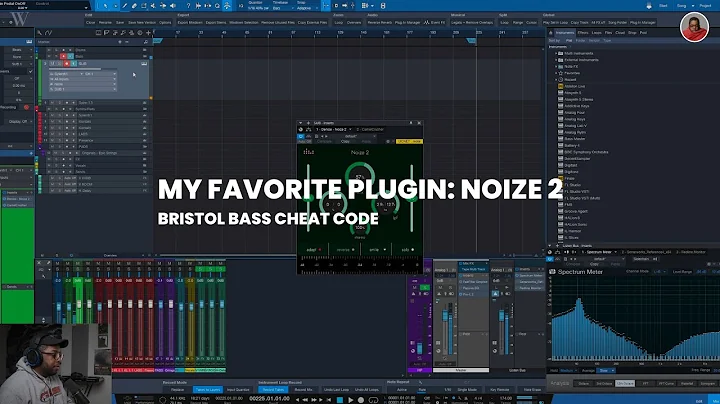Toggle record arm on SUB track
The height and width of the screenshot is (404, 720).
point(67,63)
